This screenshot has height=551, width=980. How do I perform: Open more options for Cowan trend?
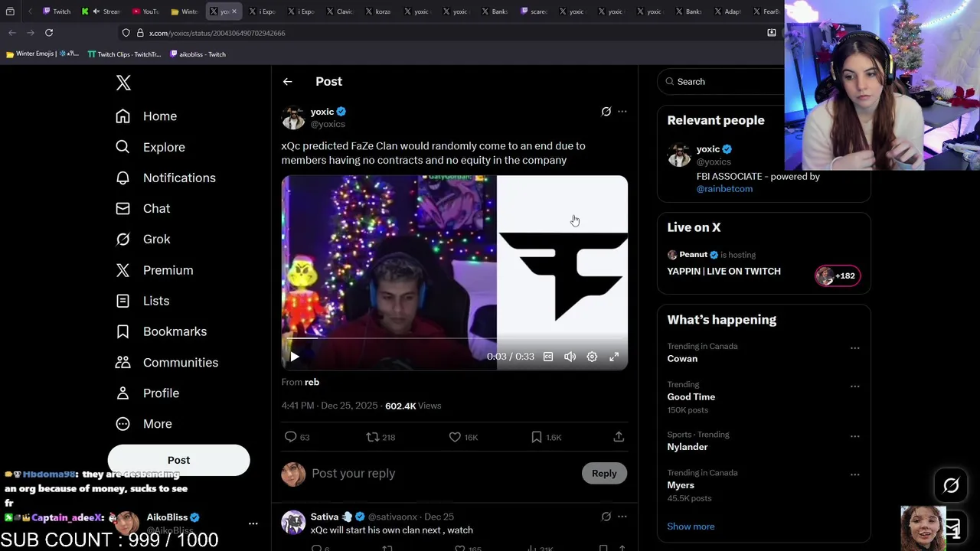click(854, 347)
